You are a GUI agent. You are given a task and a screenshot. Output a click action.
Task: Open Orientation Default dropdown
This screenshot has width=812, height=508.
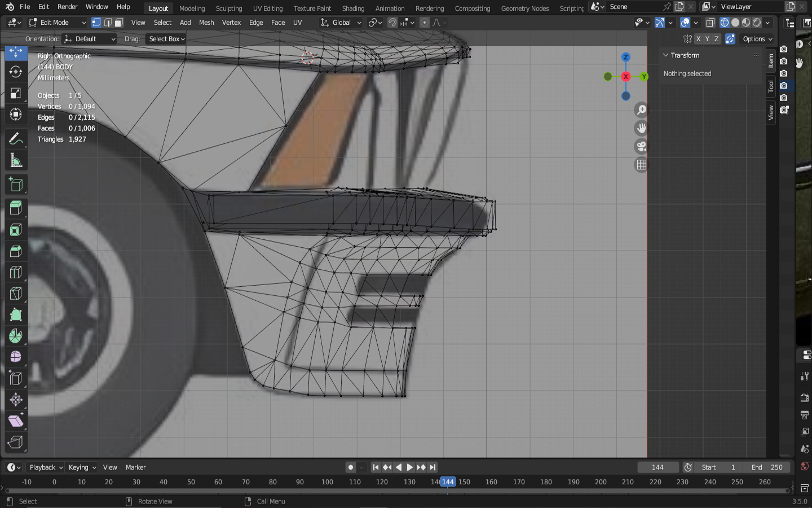click(x=90, y=39)
